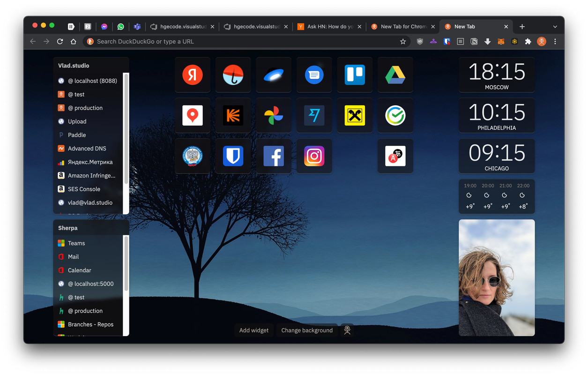588x375 pixels.
Task: Open the Google Maps pin shortcut
Action: pos(193,115)
